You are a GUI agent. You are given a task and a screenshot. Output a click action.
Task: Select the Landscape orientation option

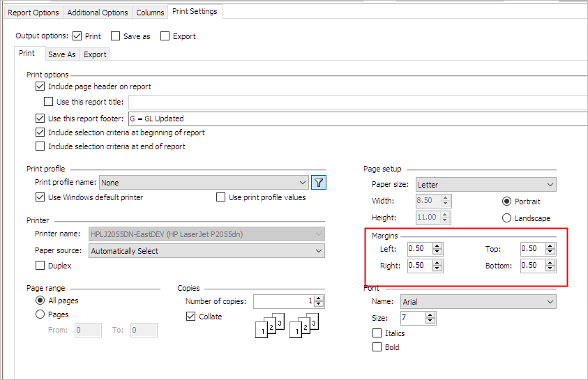507,218
